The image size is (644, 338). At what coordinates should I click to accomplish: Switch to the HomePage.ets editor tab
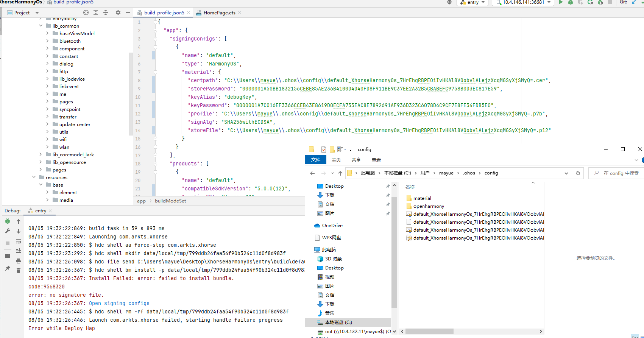point(219,12)
